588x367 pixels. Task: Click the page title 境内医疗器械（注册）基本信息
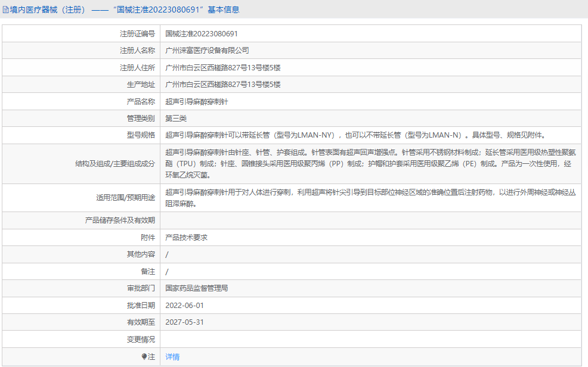click(124, 10)
